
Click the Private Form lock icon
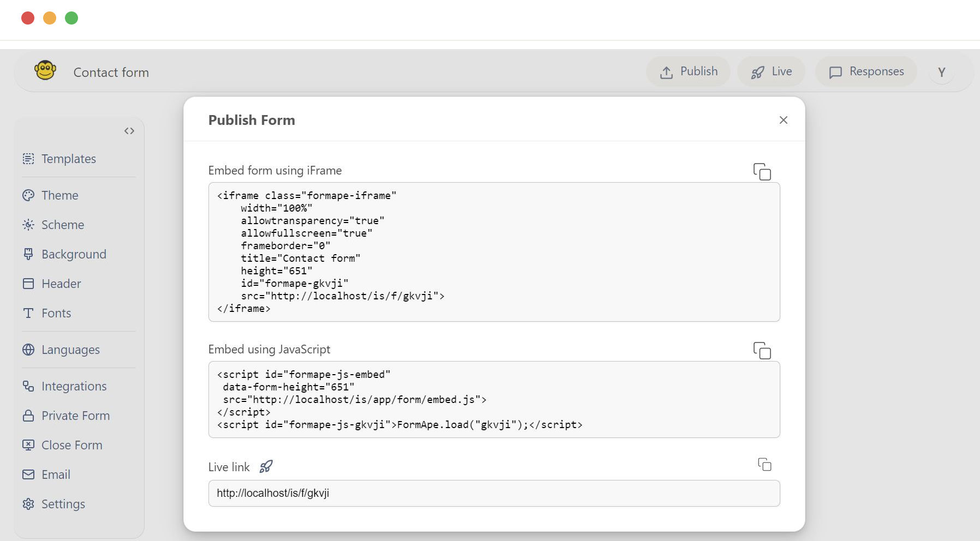(28, 416)
